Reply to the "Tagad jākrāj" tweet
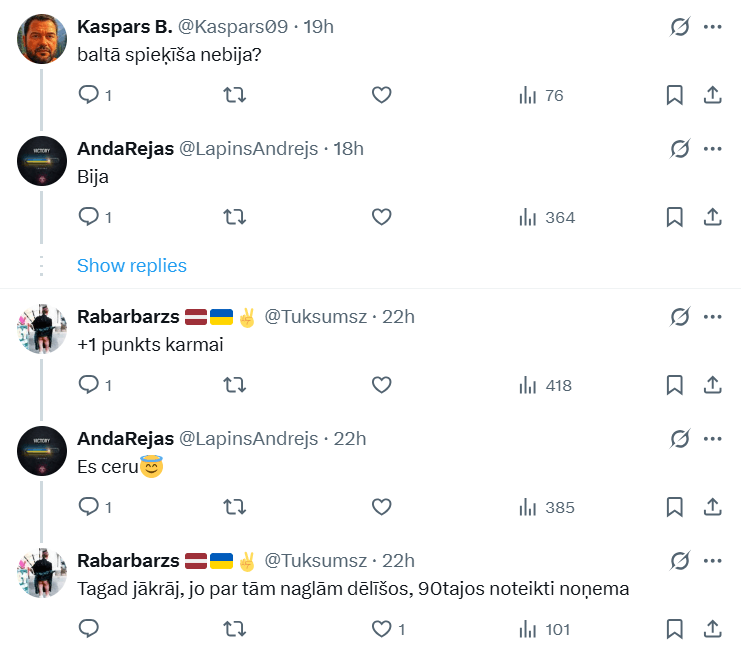741x649 pixels. 88,629
